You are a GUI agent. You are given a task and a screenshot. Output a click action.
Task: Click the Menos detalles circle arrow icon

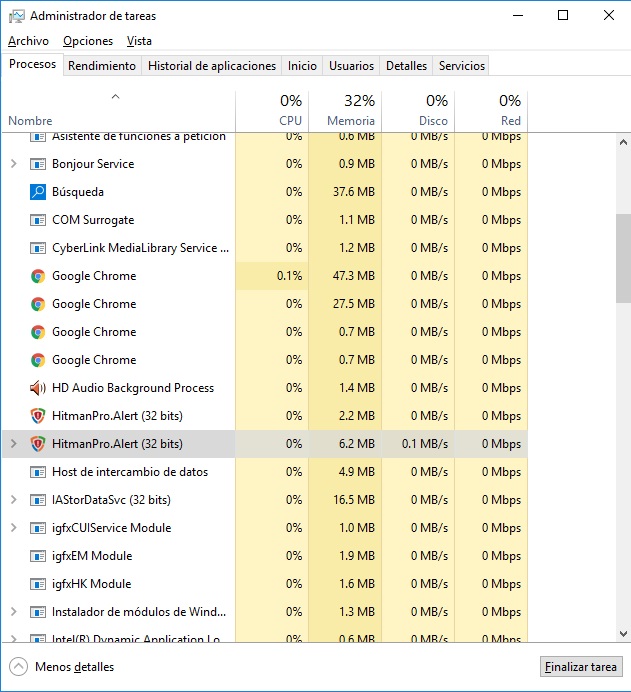pos(19,667)
